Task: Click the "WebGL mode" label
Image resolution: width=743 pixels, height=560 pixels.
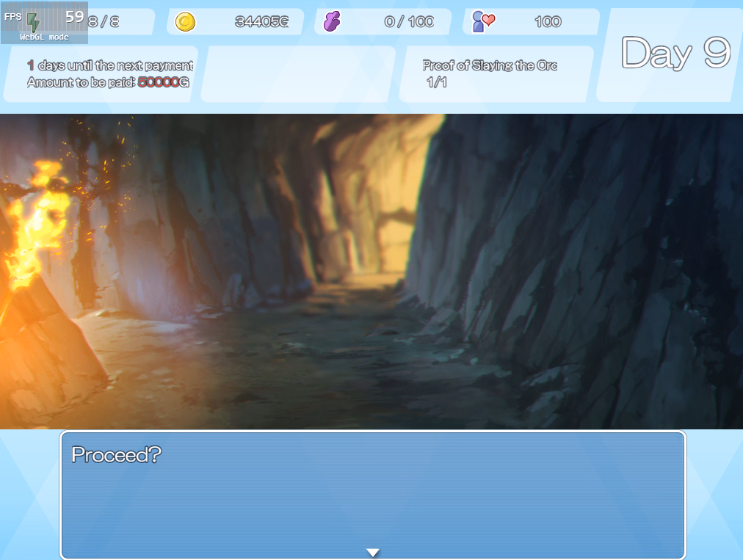Action: tap(44, 37)
